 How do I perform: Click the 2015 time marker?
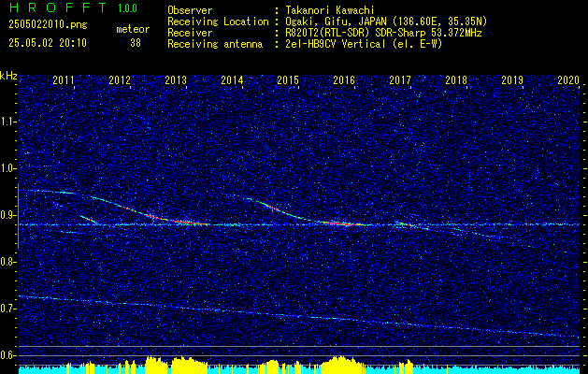coord(288,79)
